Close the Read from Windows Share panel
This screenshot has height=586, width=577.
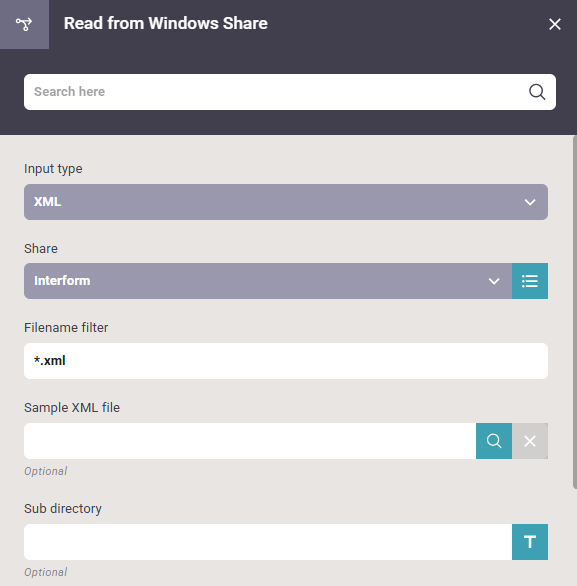click(x=555, y=24)
